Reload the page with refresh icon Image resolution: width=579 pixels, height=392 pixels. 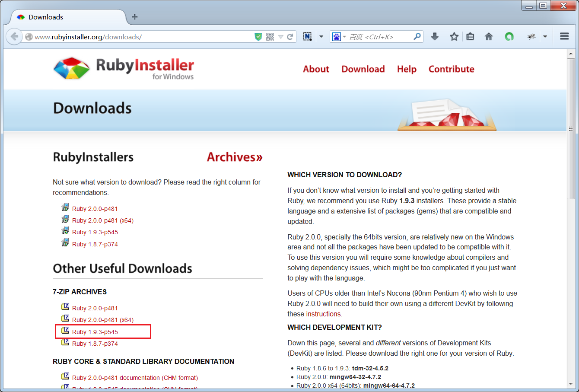pyautogui.click(x=290, y=37)
